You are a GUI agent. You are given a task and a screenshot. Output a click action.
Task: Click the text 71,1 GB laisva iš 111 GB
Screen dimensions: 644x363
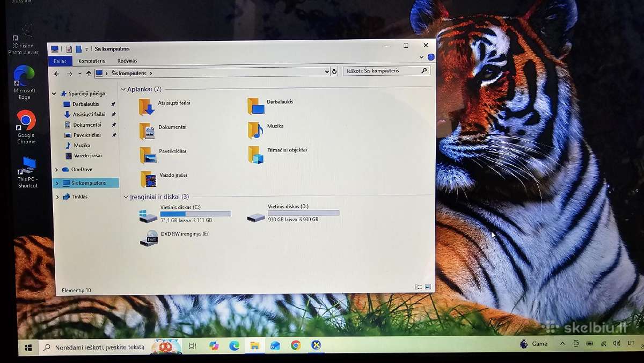point(186,220)
